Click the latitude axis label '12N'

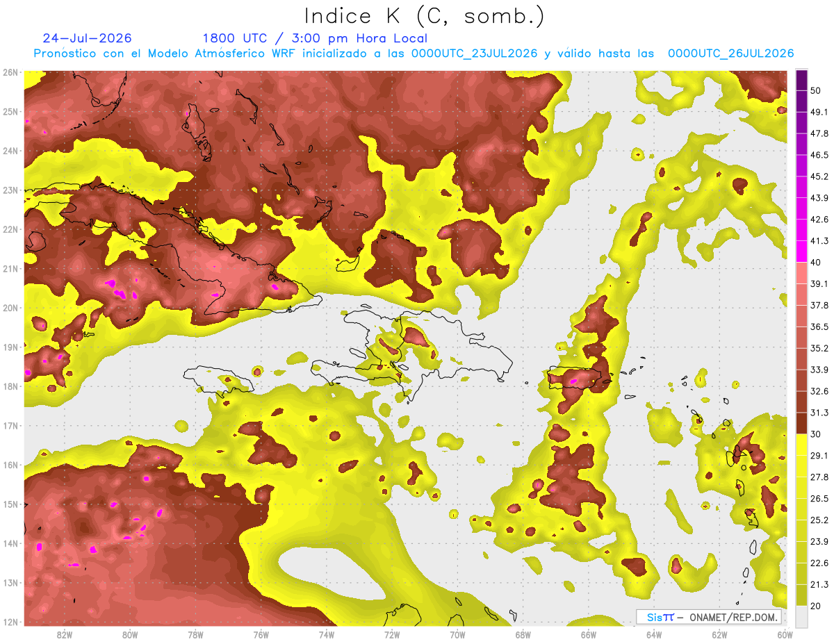(x=10, y=622)
